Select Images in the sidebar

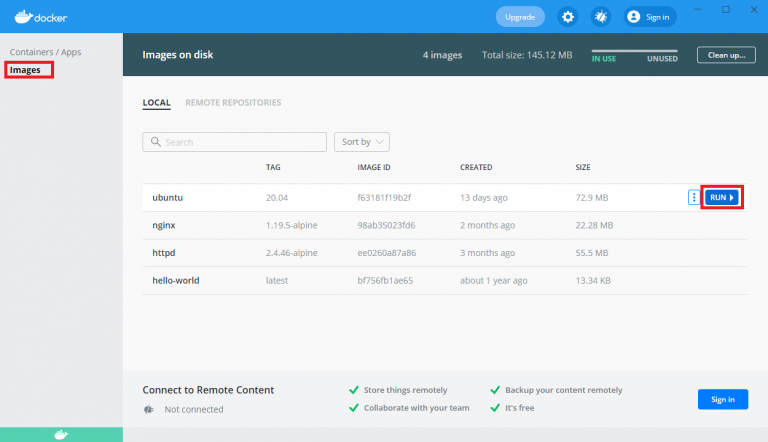(x=26, y=69)
